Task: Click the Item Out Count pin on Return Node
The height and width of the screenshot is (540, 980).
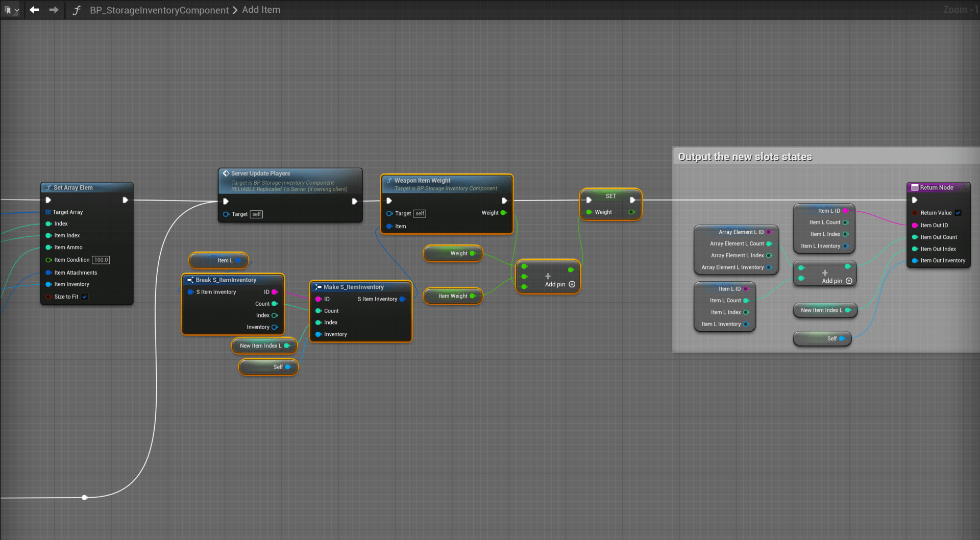Action: [915, 237]
